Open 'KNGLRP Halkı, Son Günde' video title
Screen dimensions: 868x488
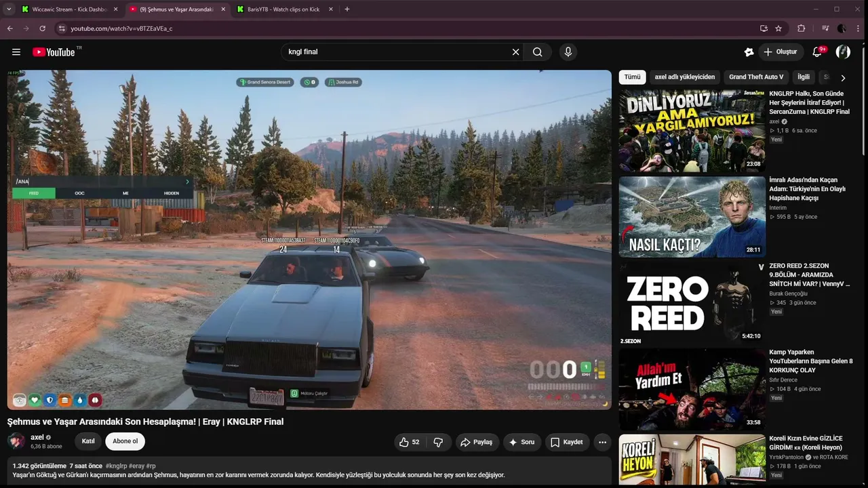pyautogui.click(x=809, y=102)
